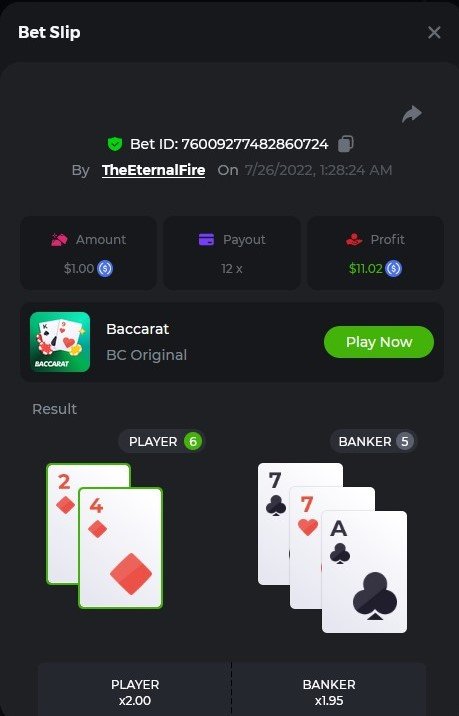Click the share arrow icon
Viewport: 459px width, 716px height.
coord(412,114)
